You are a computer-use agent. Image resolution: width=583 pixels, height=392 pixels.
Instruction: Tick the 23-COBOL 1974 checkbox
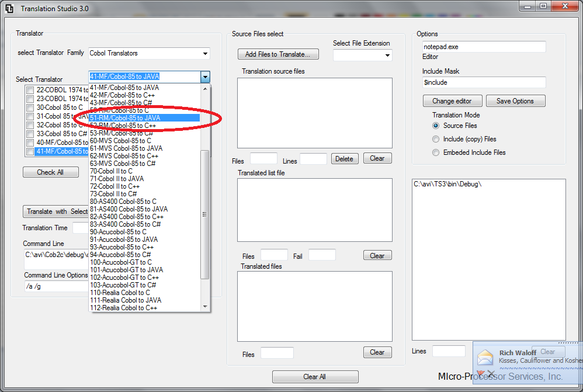click(30, 99)
